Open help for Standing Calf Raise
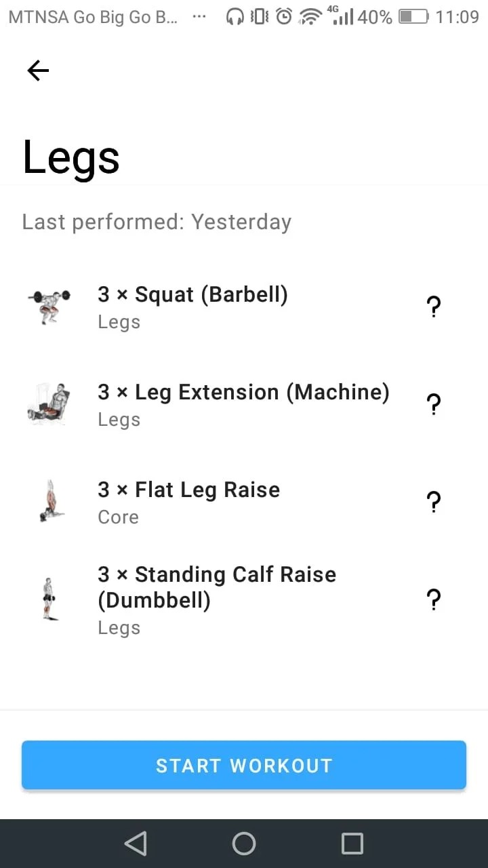 point(434,600)
